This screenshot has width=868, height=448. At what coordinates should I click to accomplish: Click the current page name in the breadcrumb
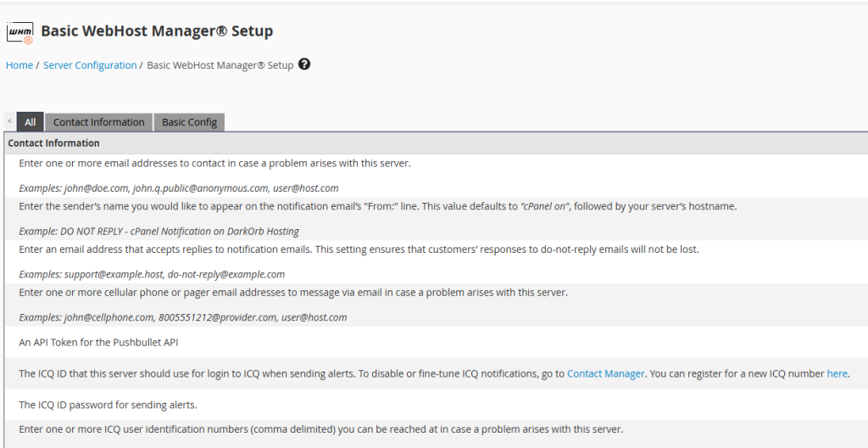(x=220, y=65)
